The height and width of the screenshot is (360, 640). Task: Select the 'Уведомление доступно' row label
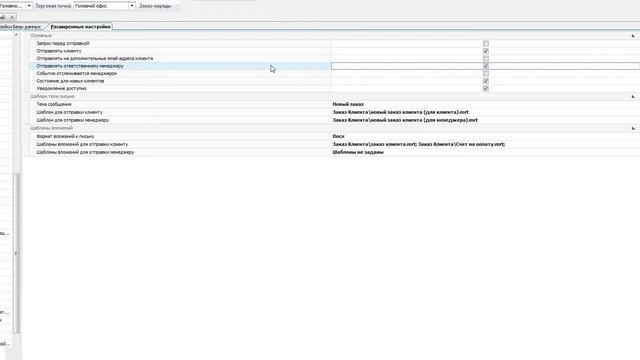pyautogui.click(x=61, y=88)
